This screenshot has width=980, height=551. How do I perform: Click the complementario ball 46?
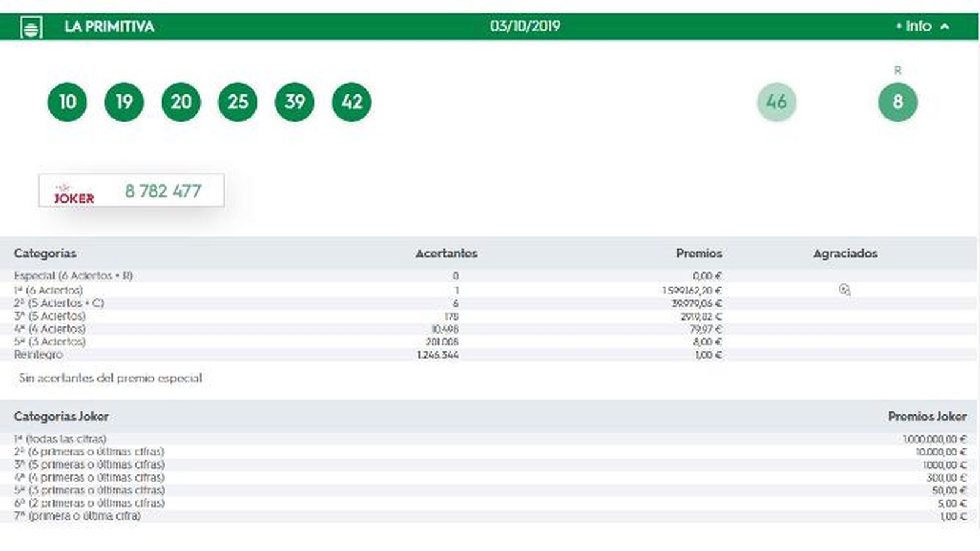click(777, 102)
